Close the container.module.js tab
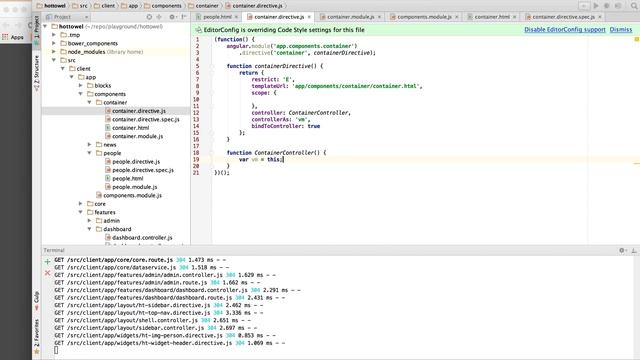 (x=379, y=17)
